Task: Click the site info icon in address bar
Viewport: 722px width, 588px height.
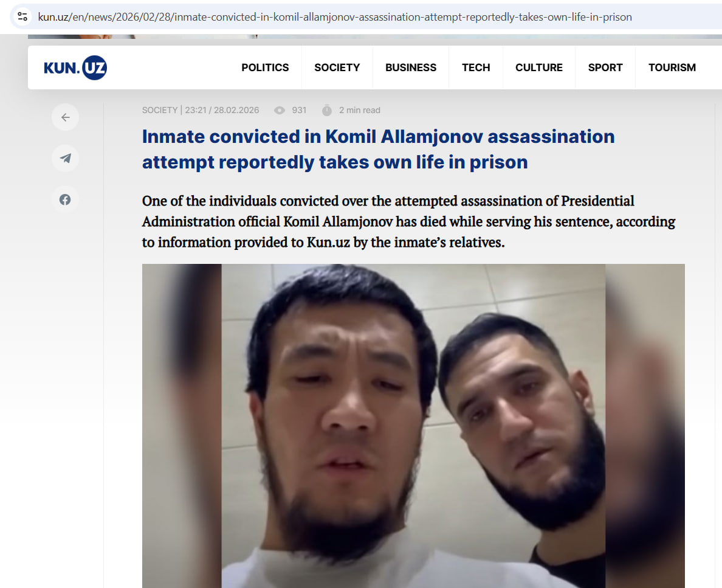Action: tap(22, 17)
